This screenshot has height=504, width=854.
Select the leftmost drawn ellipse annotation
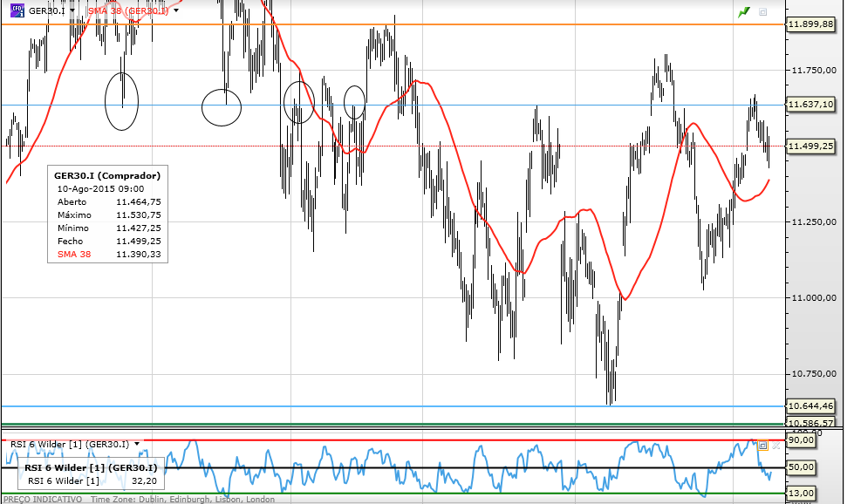pos(121,101)
